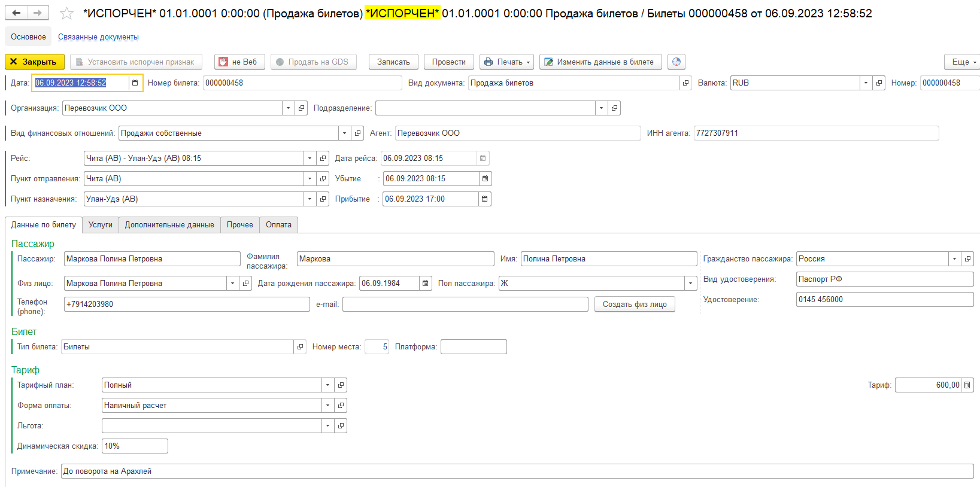This screenshot has width=980, height=487.
Task: Open the Оплата tab
Action: [x=278, y=225]
